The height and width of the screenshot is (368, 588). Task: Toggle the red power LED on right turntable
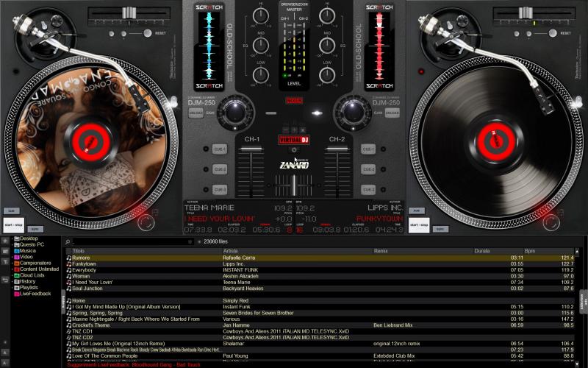[x=421, y=71]
